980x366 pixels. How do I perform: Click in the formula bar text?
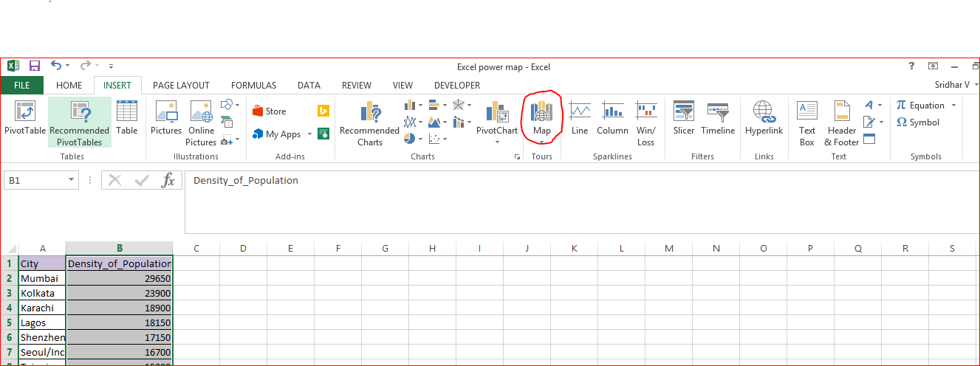pos(246,181)
